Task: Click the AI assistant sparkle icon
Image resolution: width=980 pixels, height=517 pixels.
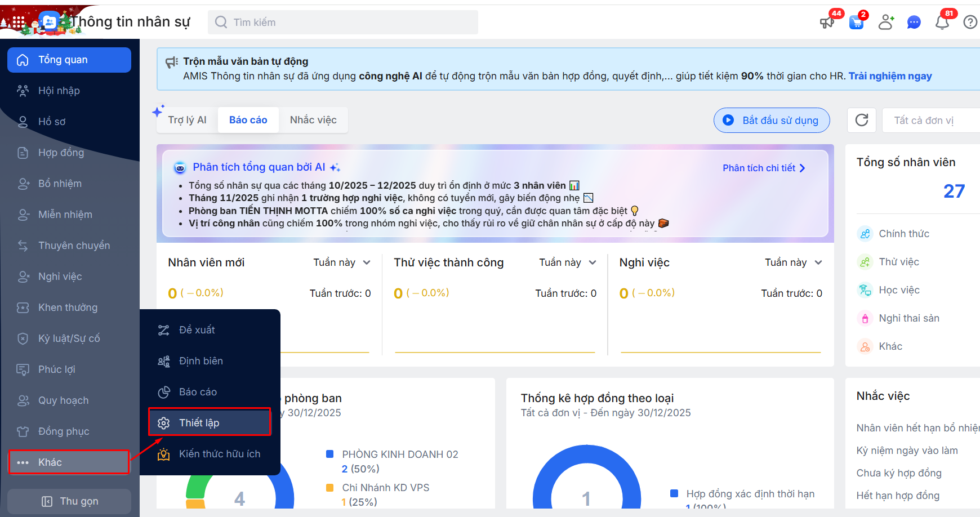Action: [158, 110]
